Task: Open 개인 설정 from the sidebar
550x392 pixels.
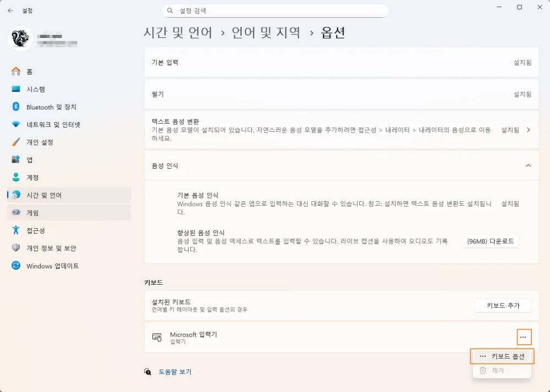Action: pos(43,142)
